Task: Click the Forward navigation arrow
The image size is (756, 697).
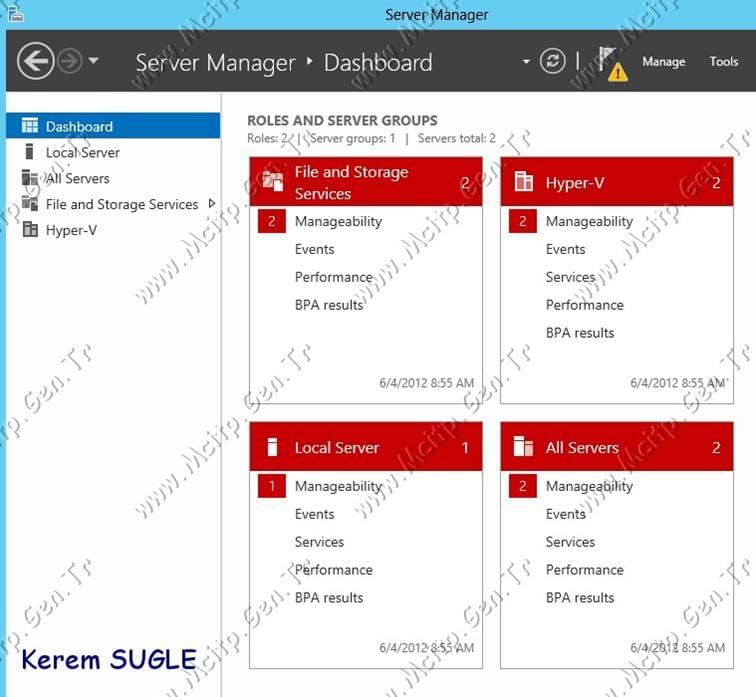Action: point(70,61)
